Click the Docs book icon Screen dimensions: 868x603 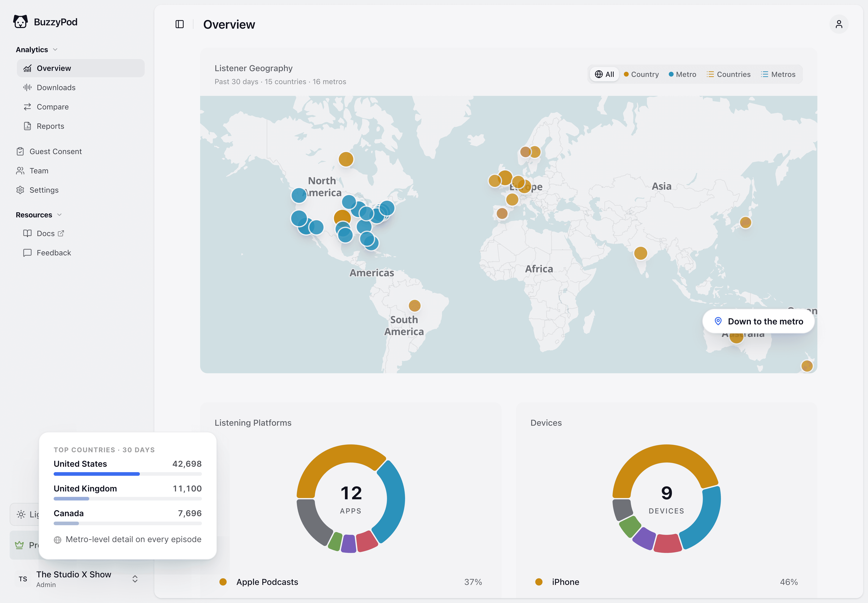tap(27, 234)
